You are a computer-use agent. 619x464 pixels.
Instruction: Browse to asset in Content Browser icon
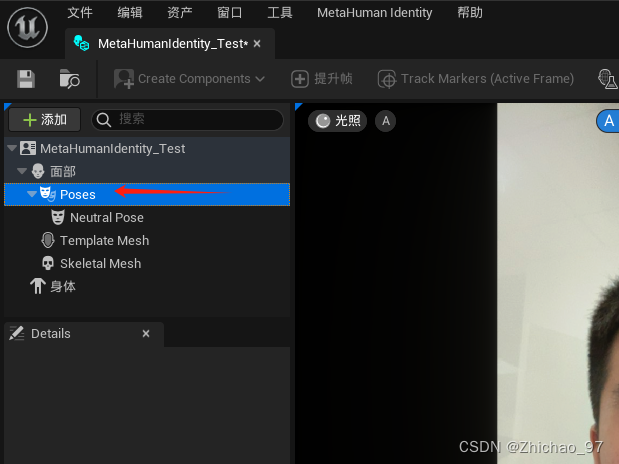(x=69, y=79)
